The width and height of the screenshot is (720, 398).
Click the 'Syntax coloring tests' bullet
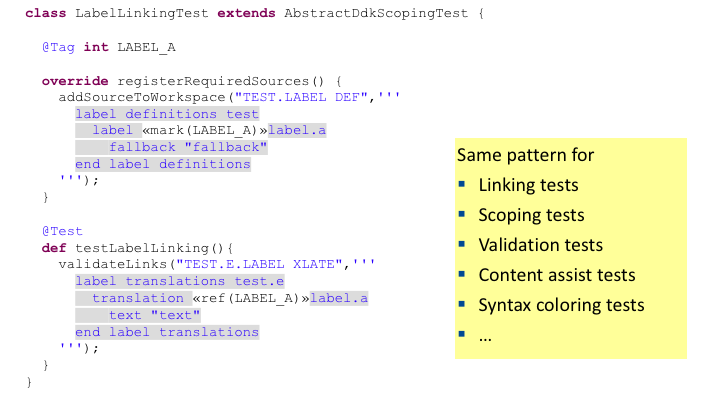tap(561, 305)
